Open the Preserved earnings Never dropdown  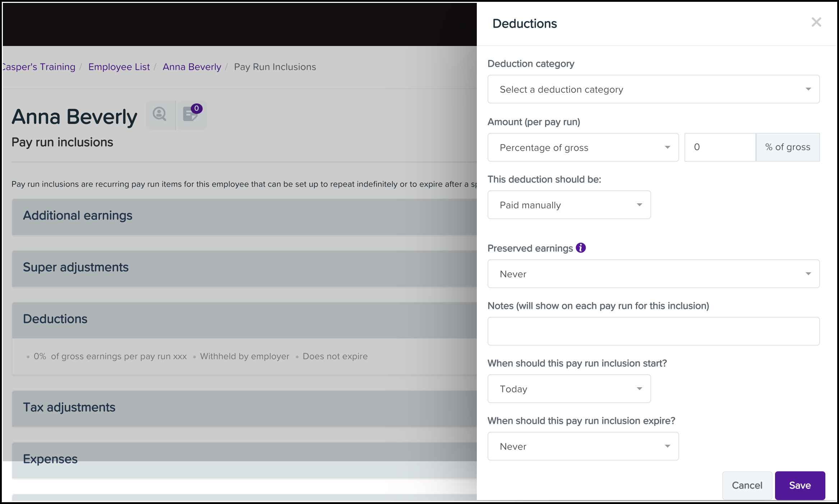click(653, 274)
